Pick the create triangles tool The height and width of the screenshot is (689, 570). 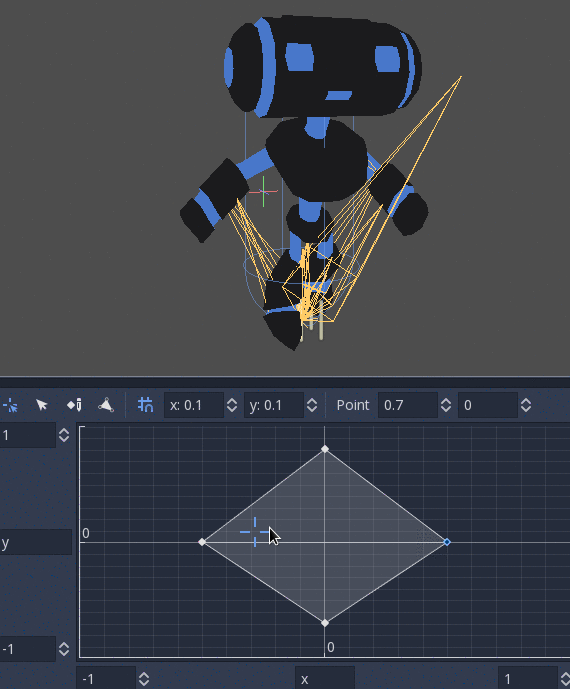click(106, 405)
